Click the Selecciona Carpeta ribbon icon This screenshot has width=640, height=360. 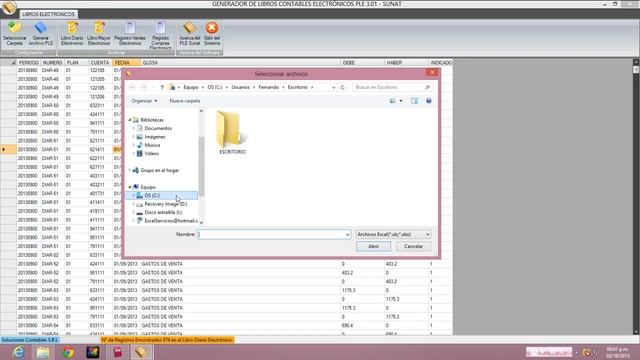[x=15, y=34]
